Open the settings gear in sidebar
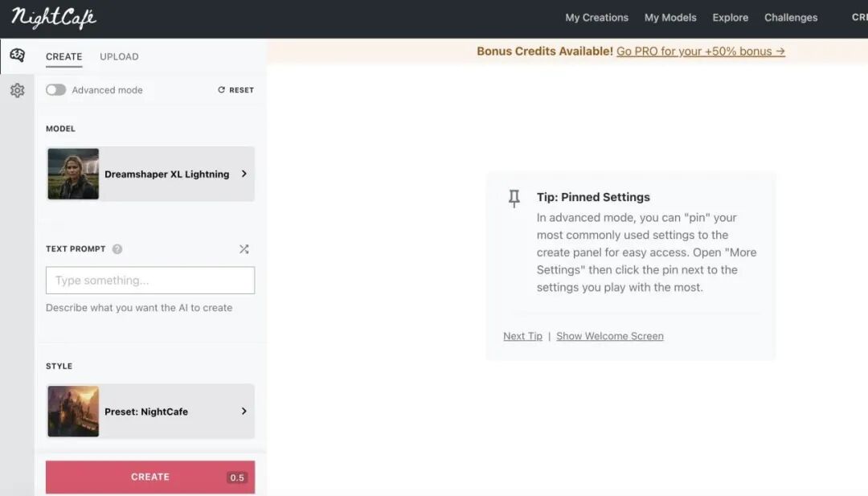This screenshot has height=496, width=868. pyautogui.click(x=17, y=90)
